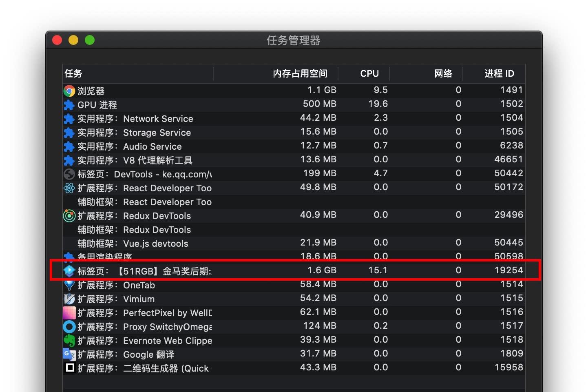This screenshot has width=588, height=392.
Task: Click the Evernote Web Clipper elephant icon
Action: click(69, 341)
